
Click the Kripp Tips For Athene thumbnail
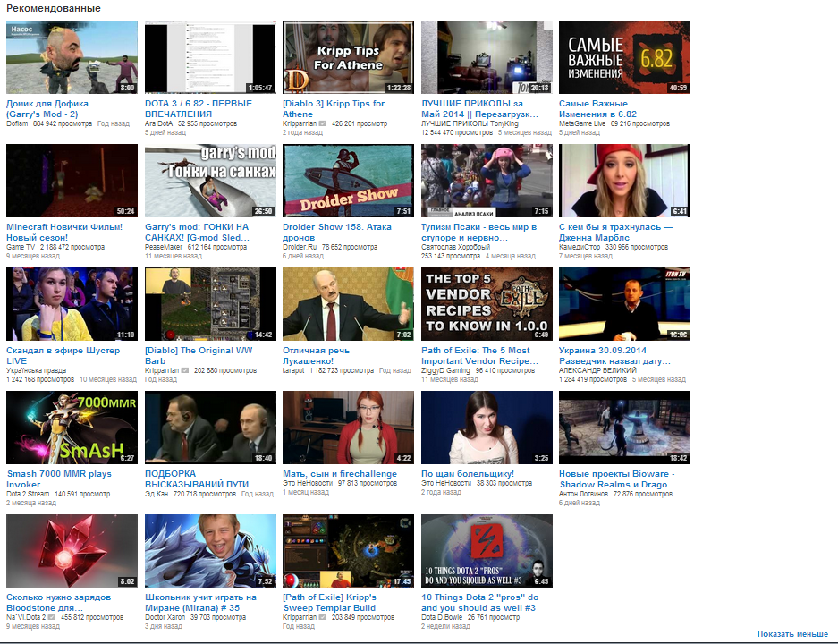[348, 57]
